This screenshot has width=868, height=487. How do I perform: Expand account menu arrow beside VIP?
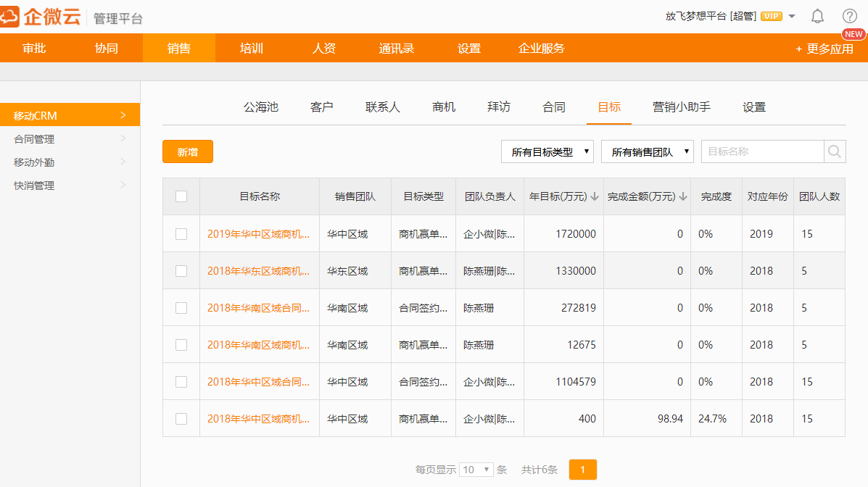(x=792, y=16)
